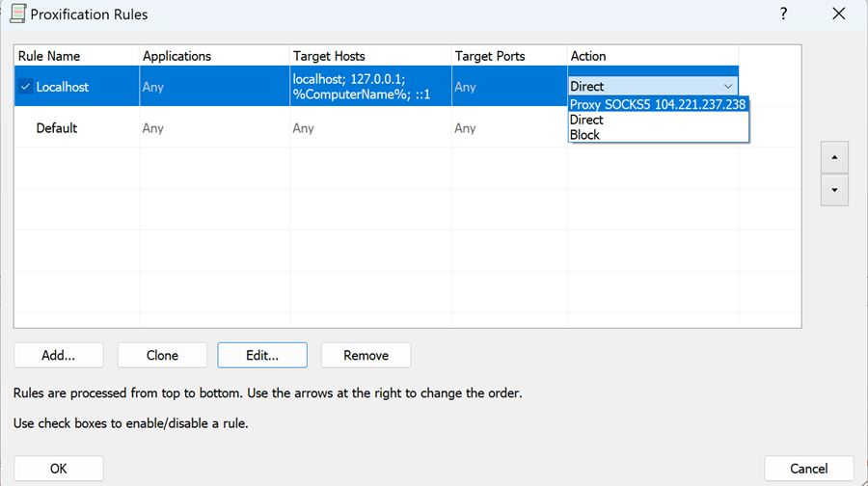Select Block in the action list
The image size is (868, 486).
658,135
